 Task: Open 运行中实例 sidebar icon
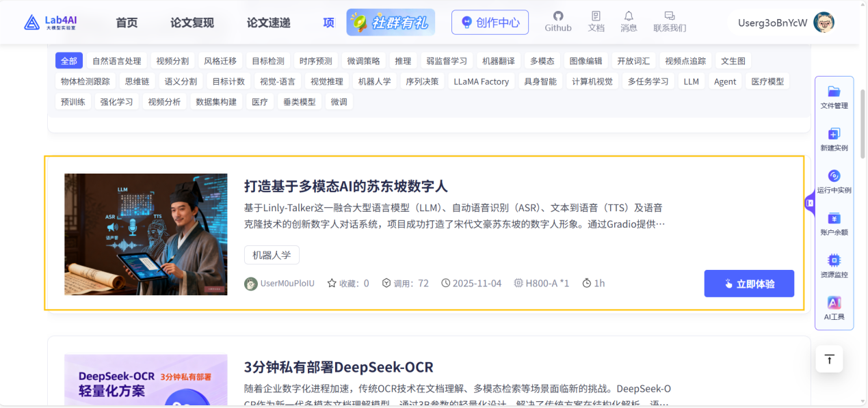[834, 182]
